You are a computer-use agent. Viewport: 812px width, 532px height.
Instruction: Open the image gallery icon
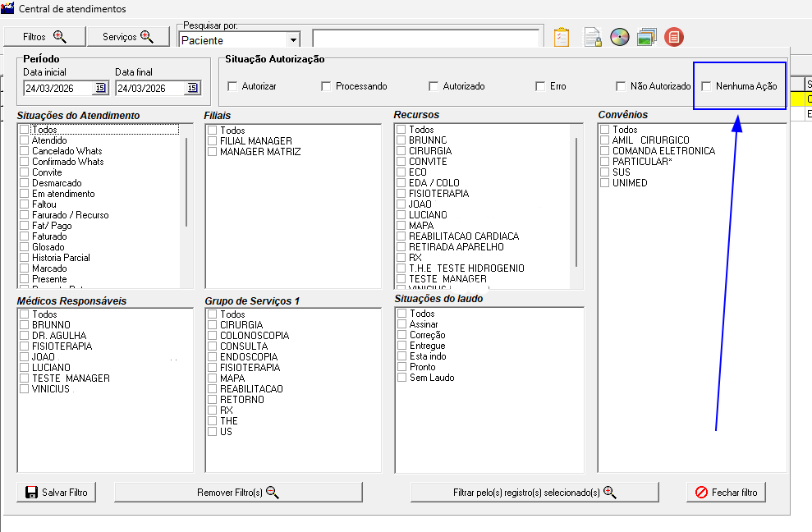tap(646, 37)
